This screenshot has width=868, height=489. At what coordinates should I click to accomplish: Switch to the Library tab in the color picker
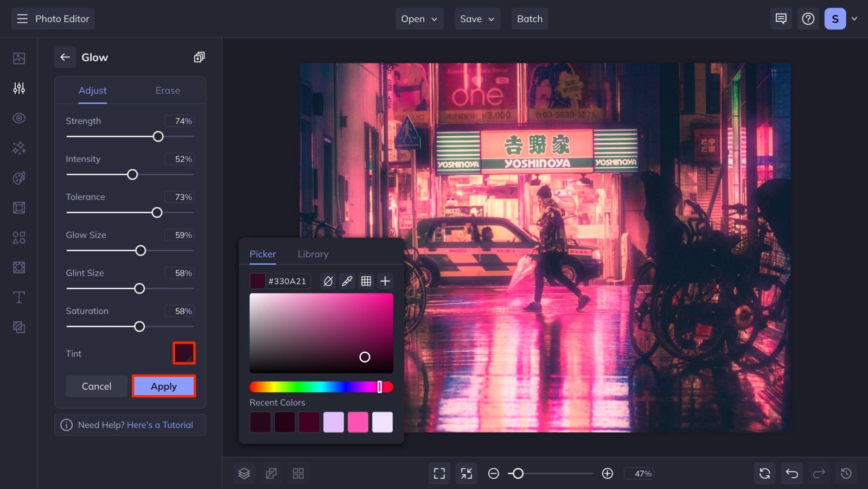313,253
